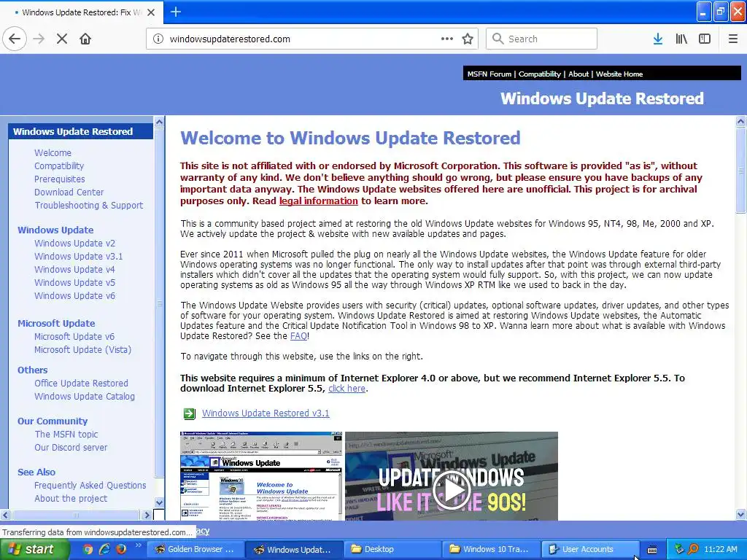Close the Windows Update Restored tab

pyautogui.click(x=151, y=12)
